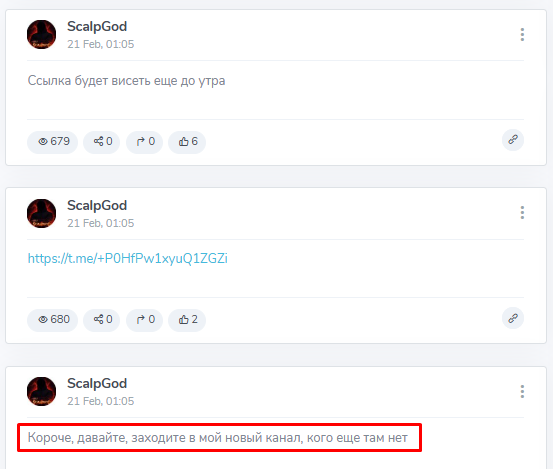
Task: Open three-dot menu on first ScalpGod post
Action: (522, 35)
